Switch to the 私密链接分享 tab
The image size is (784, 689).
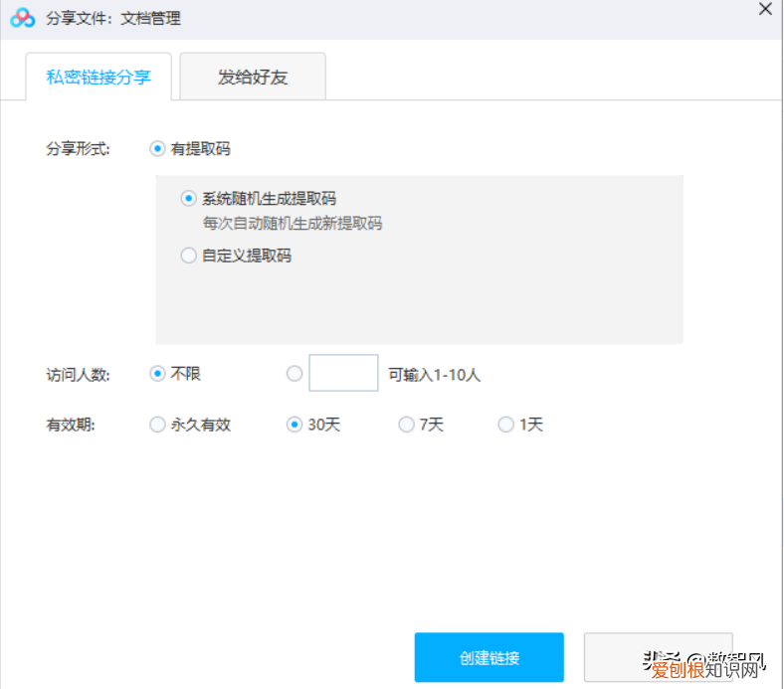98,77
